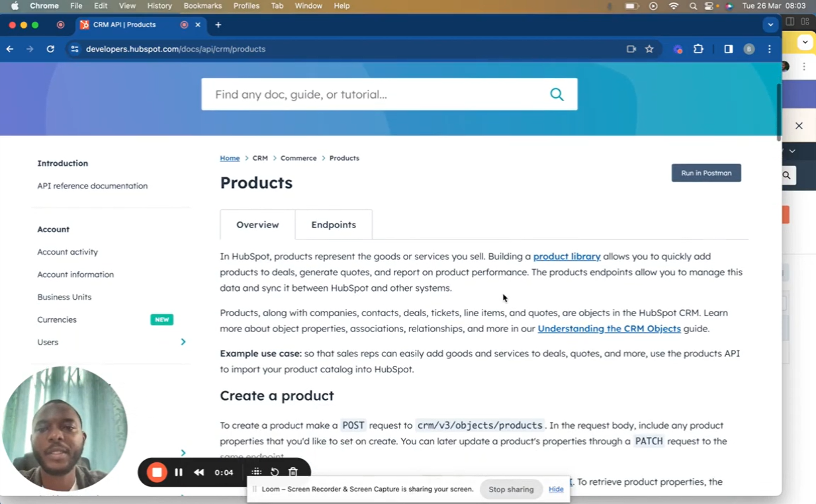
Task: Stop the Loom recording with red button
Action: tap(157, 472)
